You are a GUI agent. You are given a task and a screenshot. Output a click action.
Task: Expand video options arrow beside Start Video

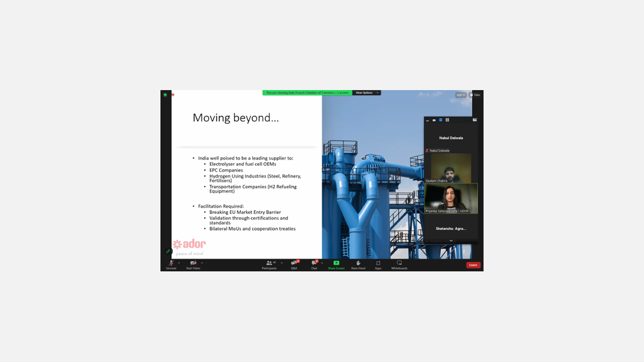pos(202,263)
